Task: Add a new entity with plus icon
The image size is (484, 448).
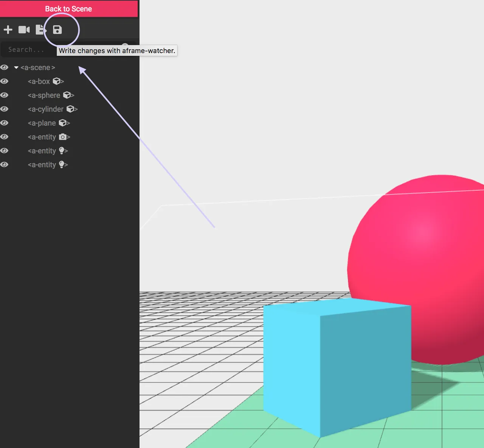Action: coord(8,29)
